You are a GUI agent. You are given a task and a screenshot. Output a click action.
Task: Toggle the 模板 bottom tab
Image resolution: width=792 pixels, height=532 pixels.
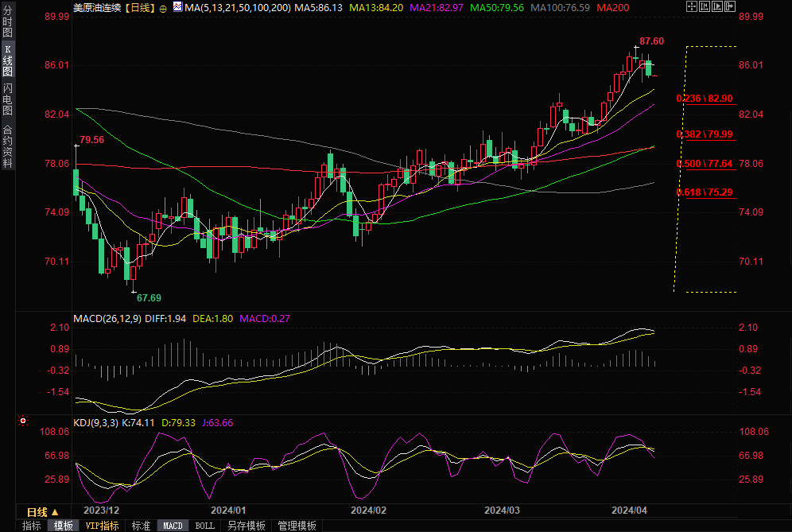pyautogui.click(x=64, y=526)
